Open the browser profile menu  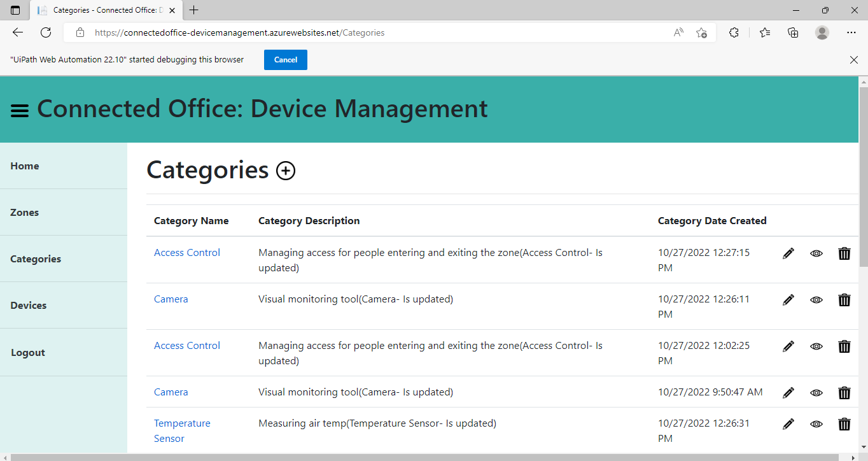point(822,32)
